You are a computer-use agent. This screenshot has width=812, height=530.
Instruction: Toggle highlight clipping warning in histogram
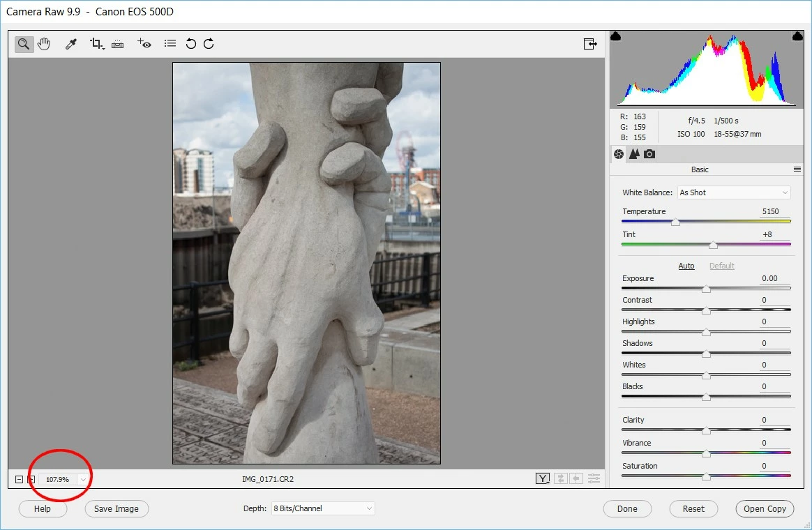[797, 36]
